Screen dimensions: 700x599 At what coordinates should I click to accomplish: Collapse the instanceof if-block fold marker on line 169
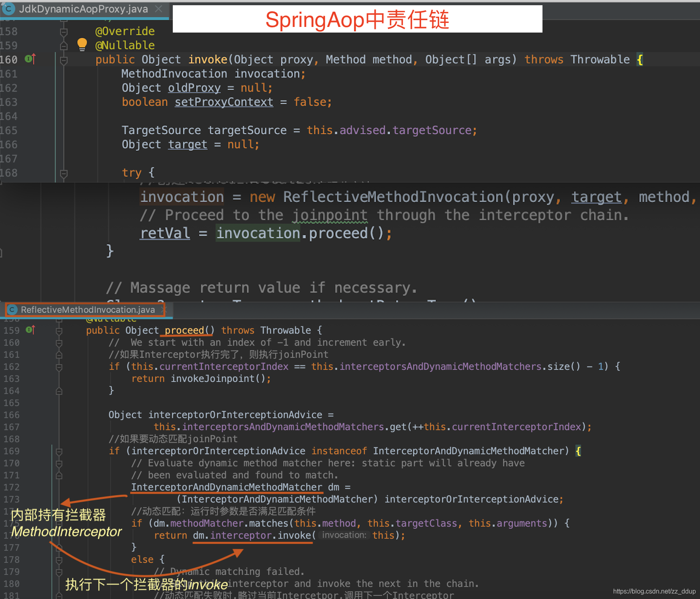click(x=59, y=451)
